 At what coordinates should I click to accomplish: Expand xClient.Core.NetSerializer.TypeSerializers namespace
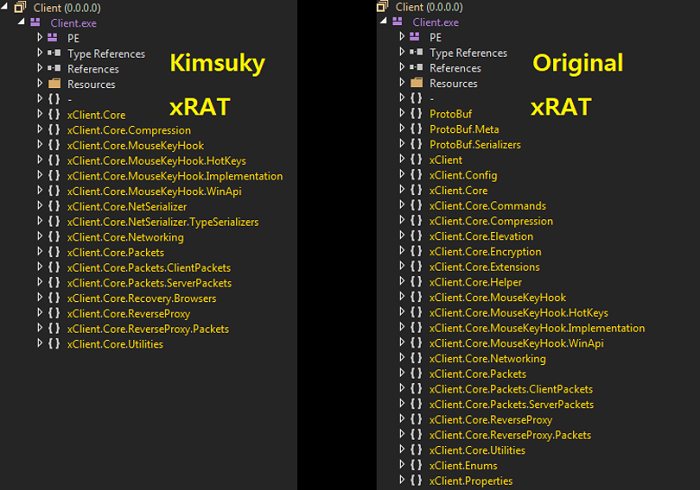(x=40, y=221)
